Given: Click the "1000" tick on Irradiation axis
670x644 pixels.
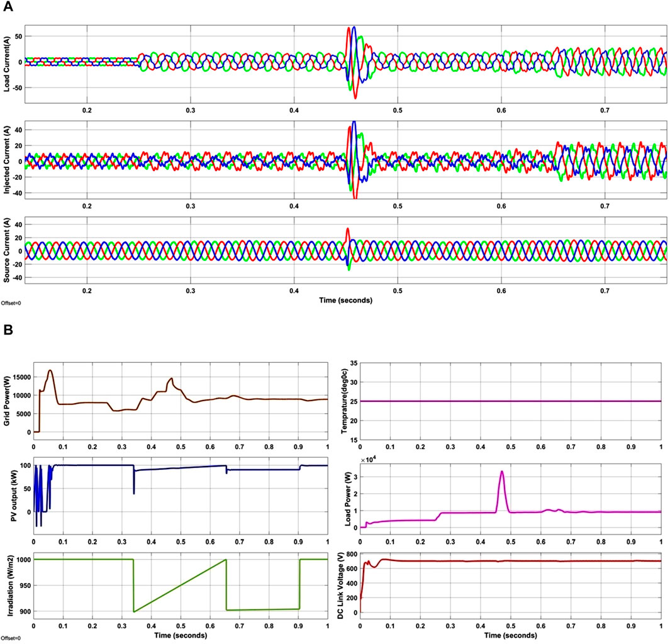Looking at the screenshot, I should tap(24, 560).
